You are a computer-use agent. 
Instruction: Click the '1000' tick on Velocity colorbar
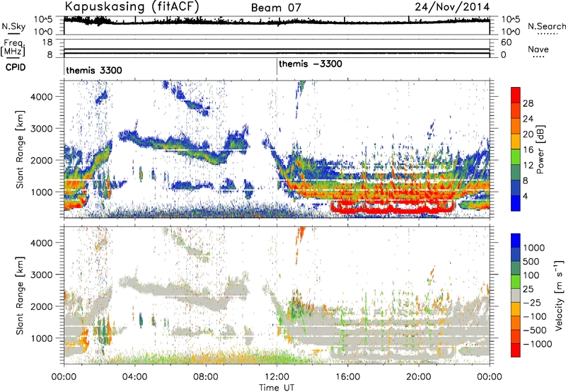[x=534, y=248]
